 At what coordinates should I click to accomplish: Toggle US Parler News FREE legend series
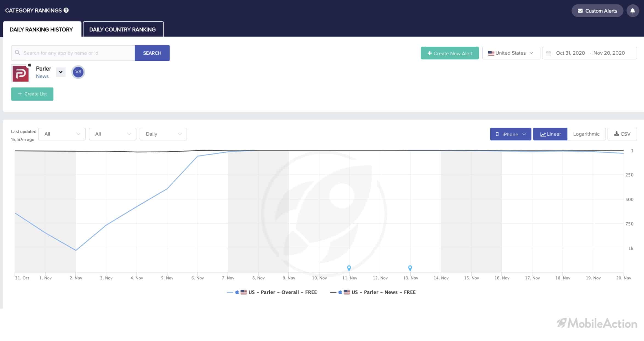click(x=373, y=292)
